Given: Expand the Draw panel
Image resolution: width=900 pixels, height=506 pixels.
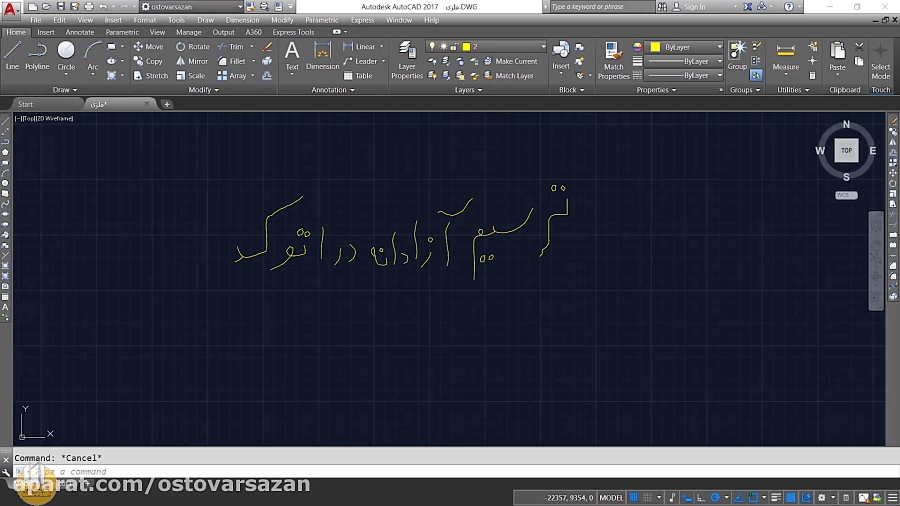Looking at the screenshot, I should click(x=65, y=89).
